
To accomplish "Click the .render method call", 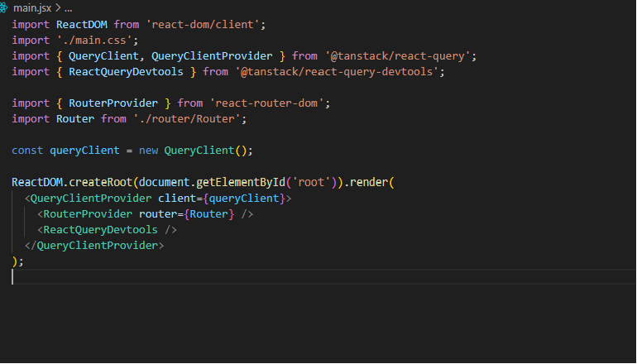I will (366, 182).
